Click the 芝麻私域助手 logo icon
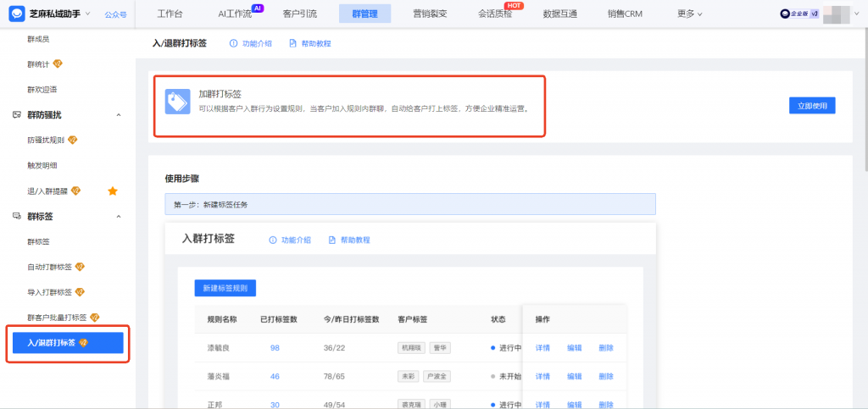This screenshot has height=409, width=868. [x=17, y=14]
